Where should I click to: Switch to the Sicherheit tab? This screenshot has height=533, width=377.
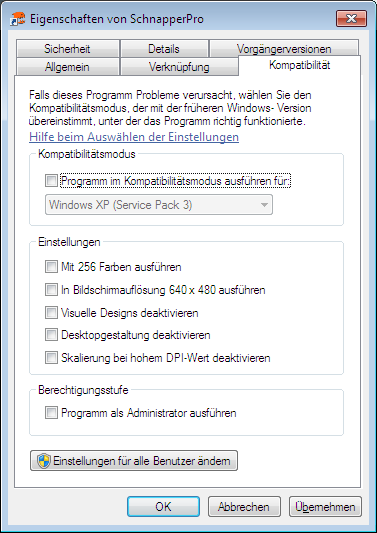(x=67, y=49)
